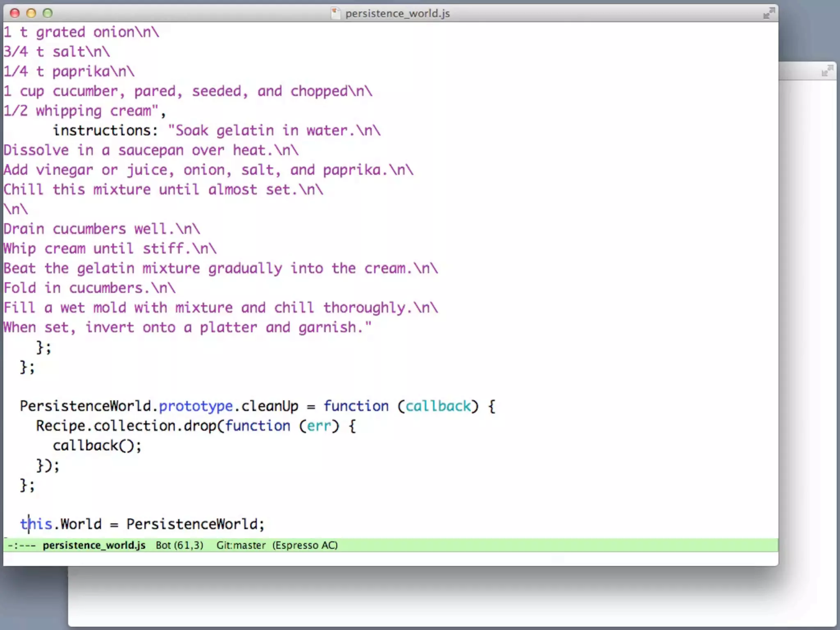The width and height of the screenshot is (840, 630).
Task: Click the buffer status dashes in the mode line
Action: (x=21, y=546)
